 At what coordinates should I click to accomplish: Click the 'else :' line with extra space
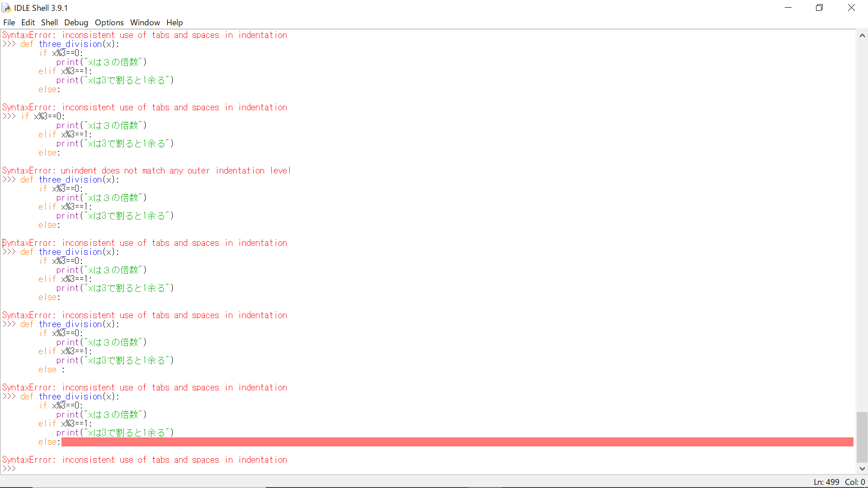pyautogui.click(x=52, y=369)
